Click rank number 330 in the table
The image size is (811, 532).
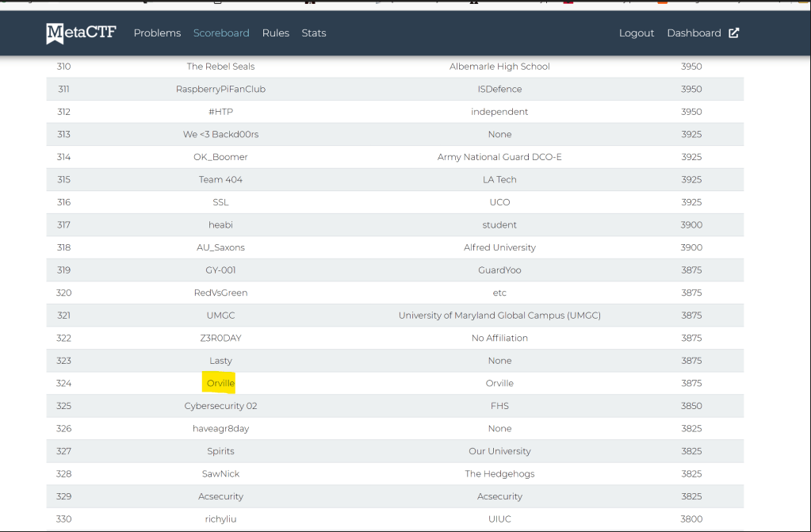[63, 519]
